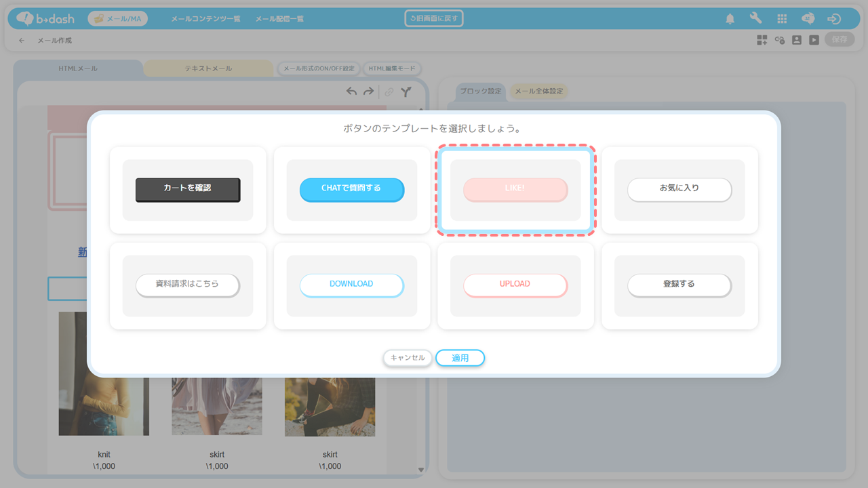
Task: Click the undo arrow icon
Action: (351, 91)
